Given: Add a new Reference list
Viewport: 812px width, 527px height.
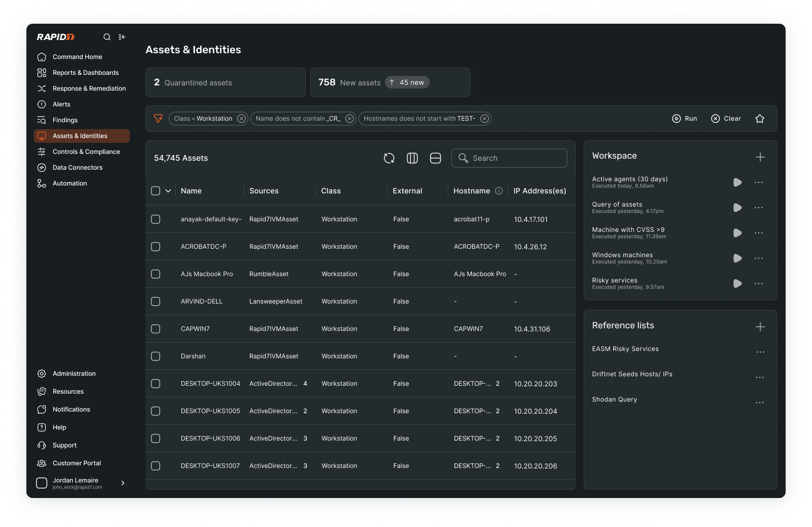Looking at the screenshot, I should coord(760,327).
